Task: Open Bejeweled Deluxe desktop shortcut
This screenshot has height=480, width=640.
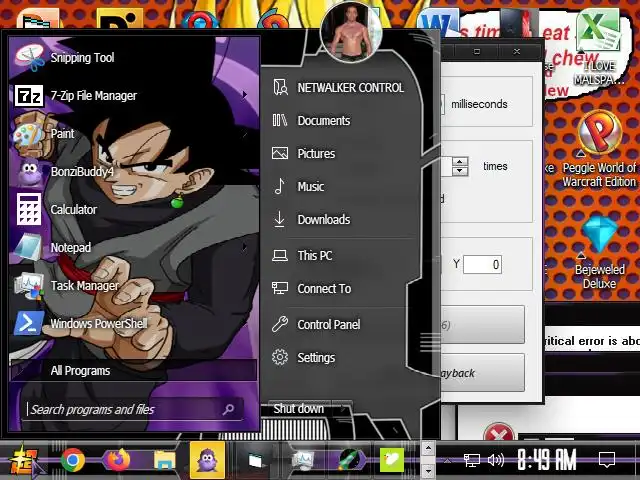Action: tap(599, 253)
